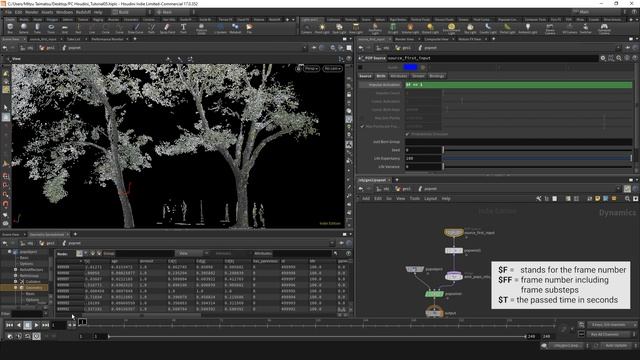Screen dimensions: 640x360
Task: Open the Composite View pane tab
Action: coord(436,39)
